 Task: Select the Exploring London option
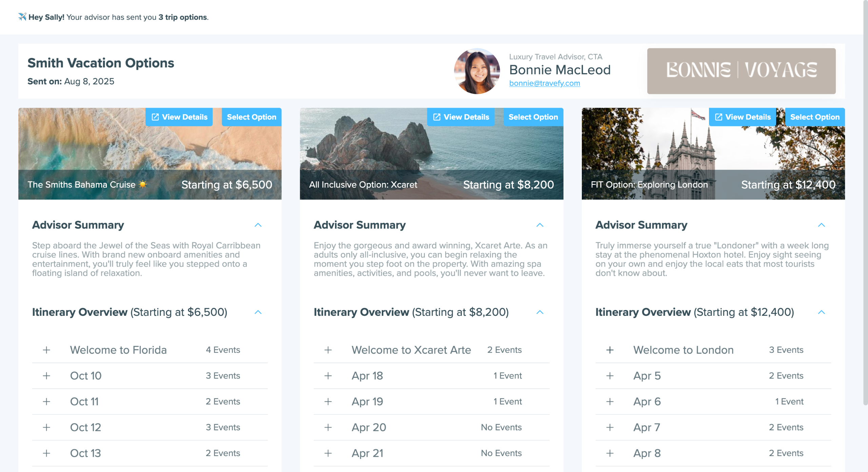pos(814,117)
